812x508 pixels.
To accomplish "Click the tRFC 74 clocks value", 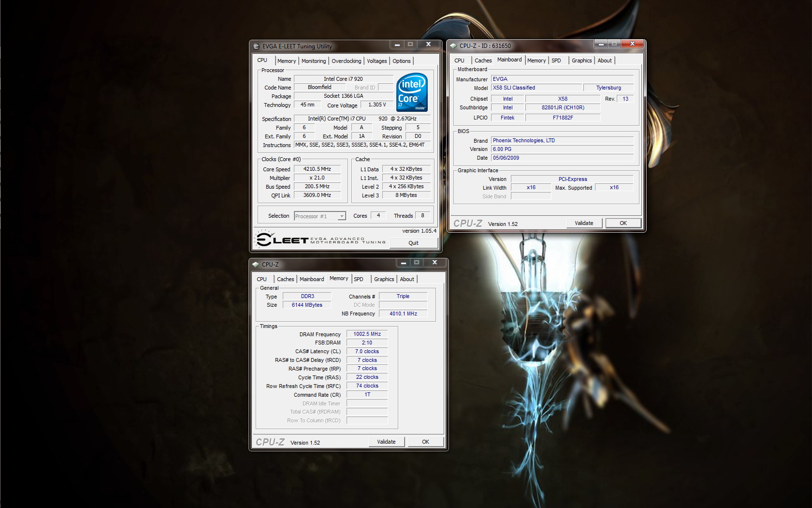I will (x=367, y=386).
